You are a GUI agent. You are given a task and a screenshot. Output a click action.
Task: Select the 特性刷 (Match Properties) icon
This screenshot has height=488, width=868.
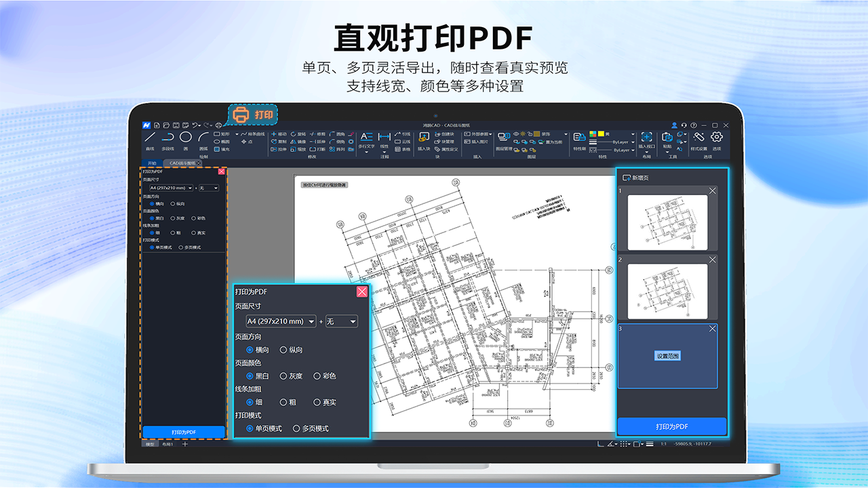(x=579, y=140)
